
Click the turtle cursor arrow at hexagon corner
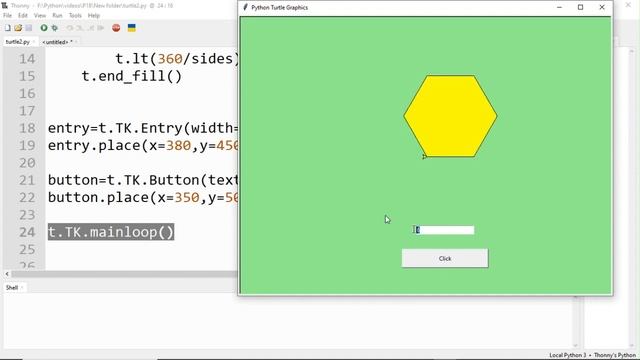point(424,156)
